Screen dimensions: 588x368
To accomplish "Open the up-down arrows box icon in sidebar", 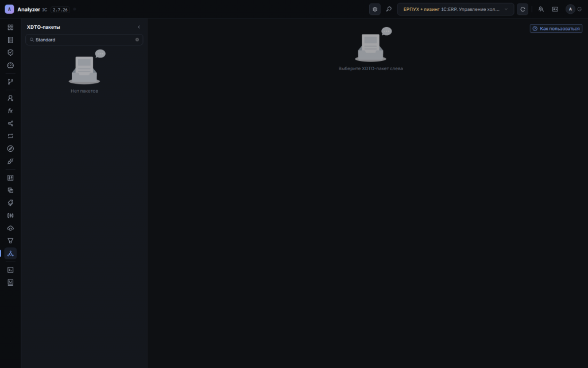I will tap(10, 178).
